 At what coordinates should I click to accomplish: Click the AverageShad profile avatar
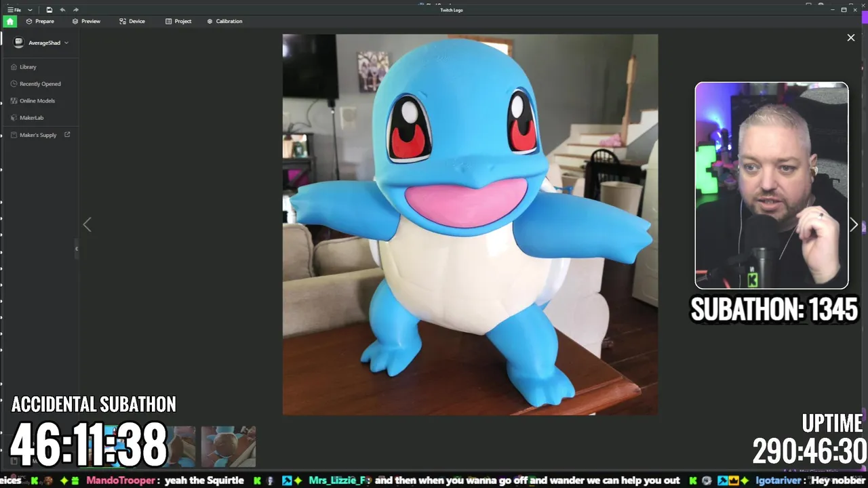[18, 43]
